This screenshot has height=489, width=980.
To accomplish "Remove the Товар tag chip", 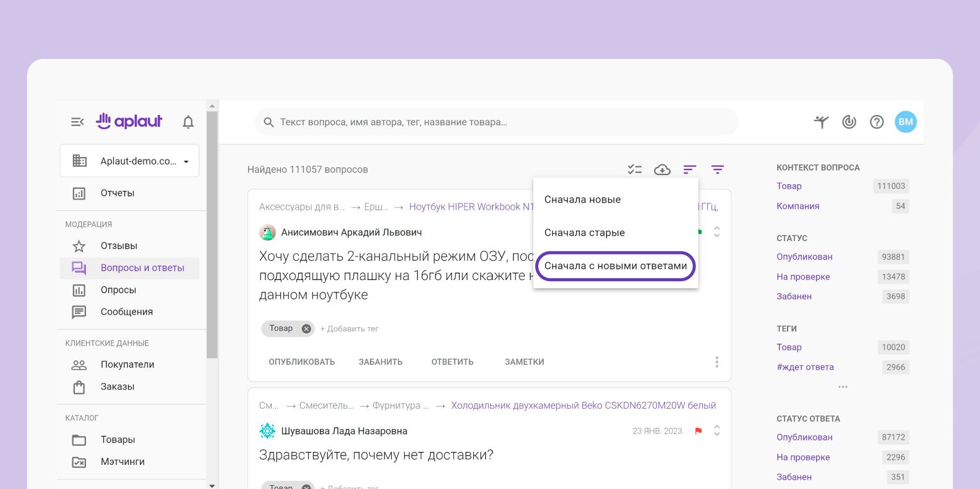I will tap(306, 329).
